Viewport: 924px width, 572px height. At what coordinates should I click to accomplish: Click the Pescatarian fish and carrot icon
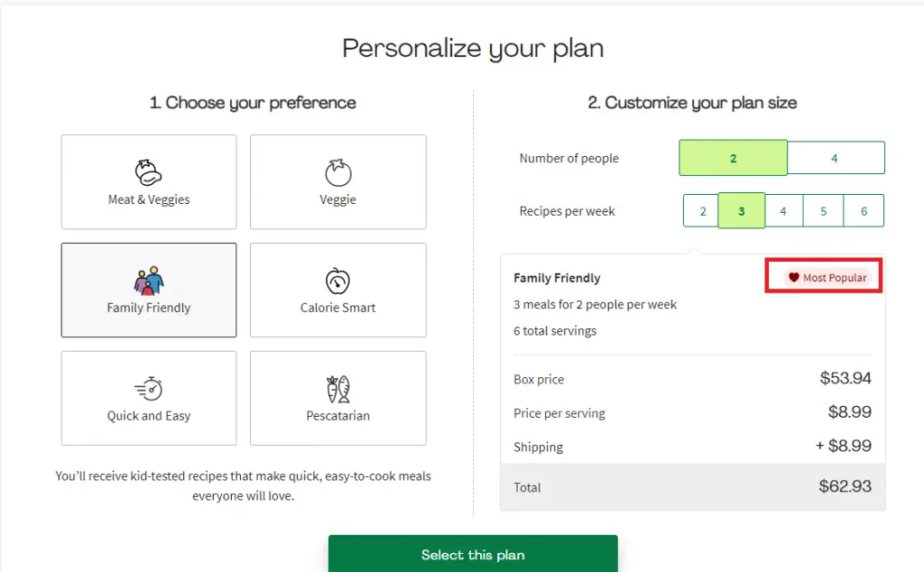coord(338,390)
